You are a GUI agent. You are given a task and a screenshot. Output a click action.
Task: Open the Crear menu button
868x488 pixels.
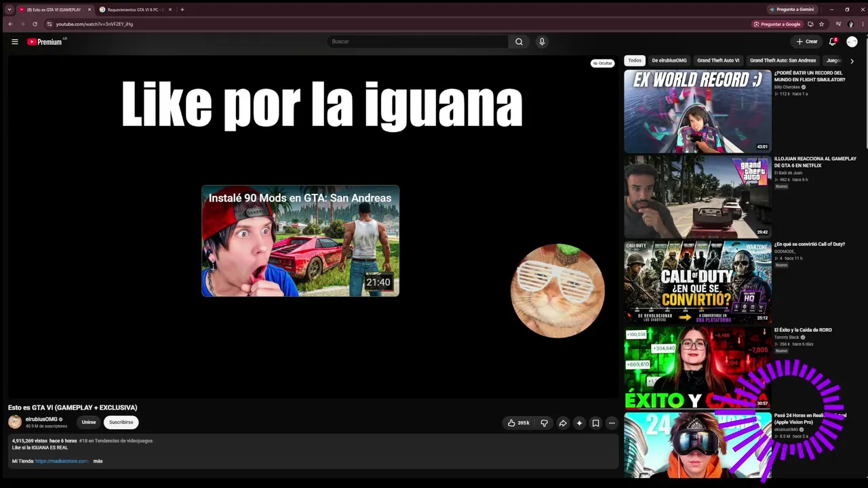[807, 41]
